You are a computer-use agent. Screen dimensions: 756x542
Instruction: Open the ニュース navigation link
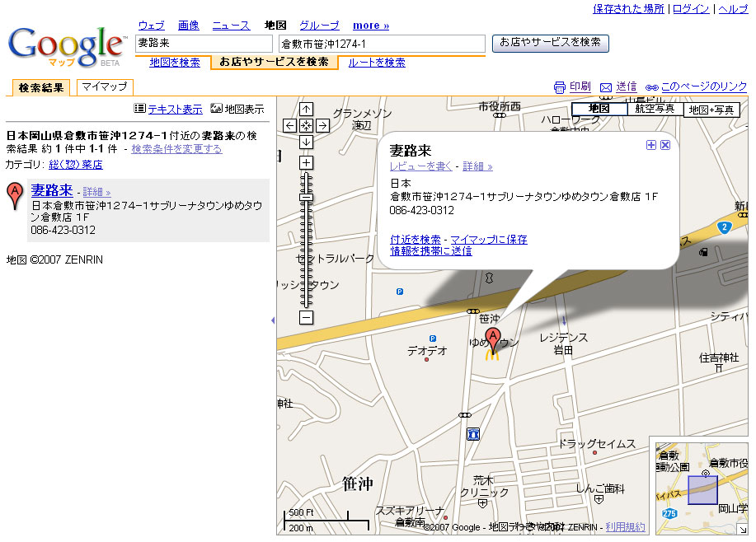click(x=232, y=26)
